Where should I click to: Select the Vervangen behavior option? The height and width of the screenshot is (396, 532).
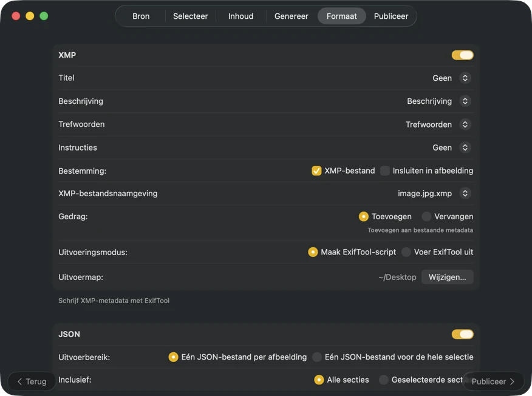428,216
